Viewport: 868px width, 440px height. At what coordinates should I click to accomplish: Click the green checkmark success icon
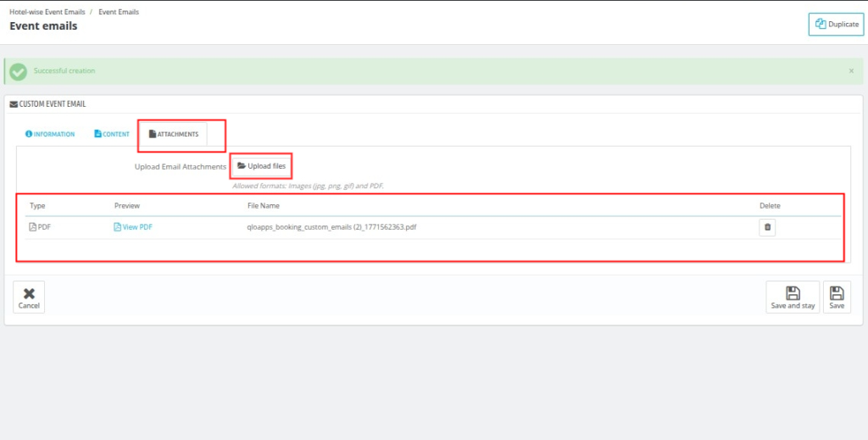pos(19,71)
